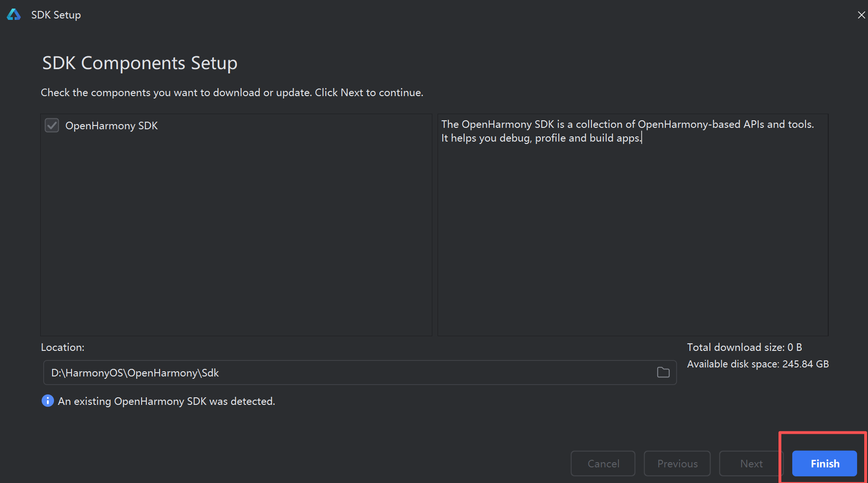
Task: Click the app logo beside SDK Setup text
Action: coord(14,15)
